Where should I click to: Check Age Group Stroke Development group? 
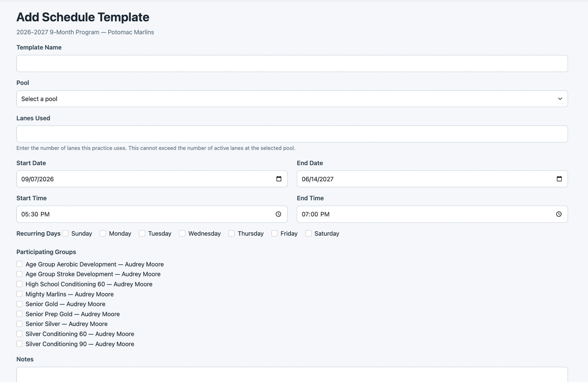pyautogui.click(x=19, y=274)
